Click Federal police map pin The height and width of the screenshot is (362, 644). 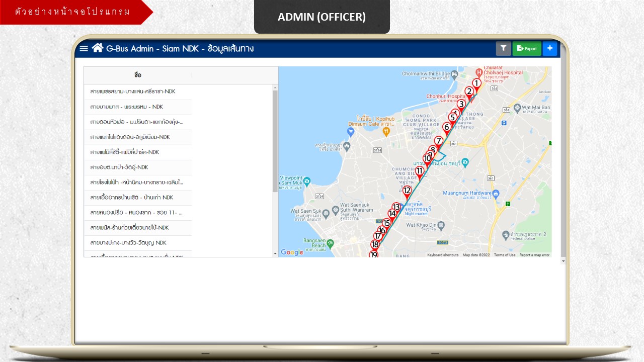click(506, 234)
